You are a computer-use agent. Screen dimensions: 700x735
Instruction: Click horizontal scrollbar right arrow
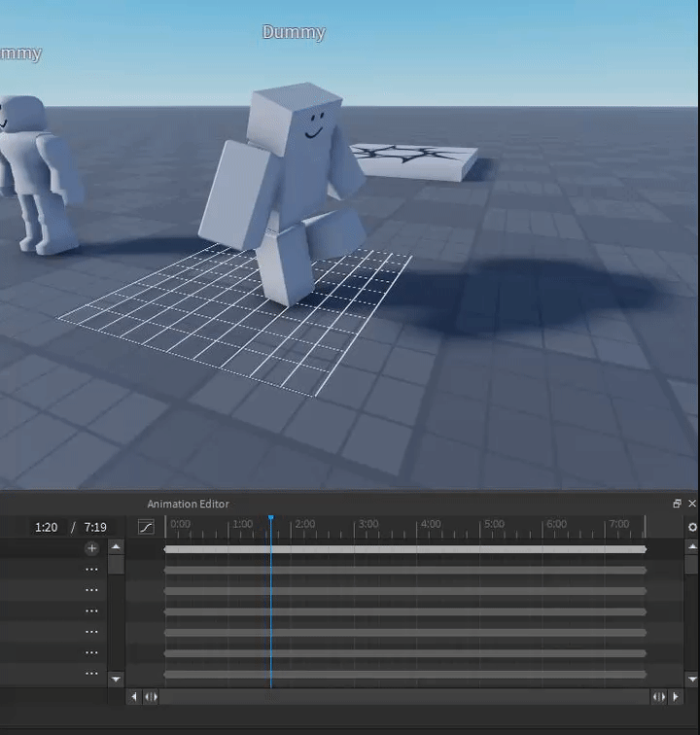(676, 697)
